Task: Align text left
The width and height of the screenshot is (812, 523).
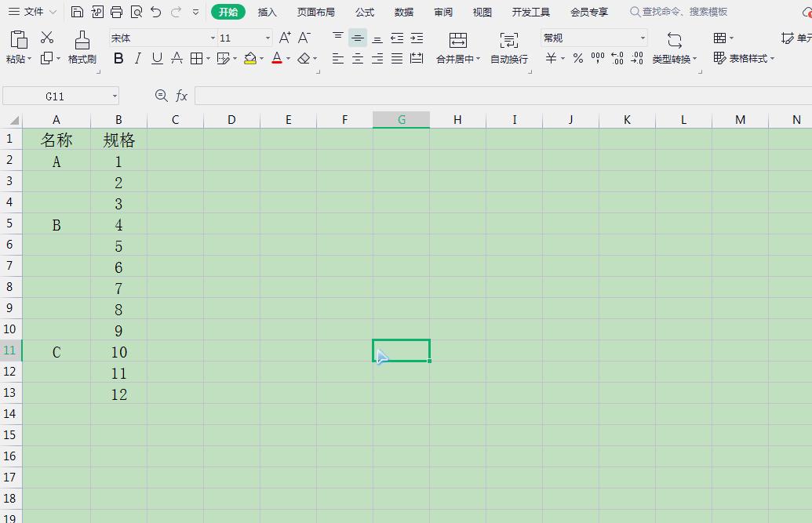Action: pyautogui.click(x=337, y=59)
